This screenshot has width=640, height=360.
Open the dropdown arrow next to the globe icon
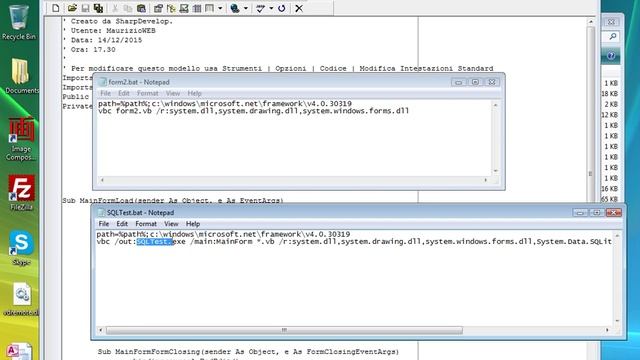pos(246,8)
